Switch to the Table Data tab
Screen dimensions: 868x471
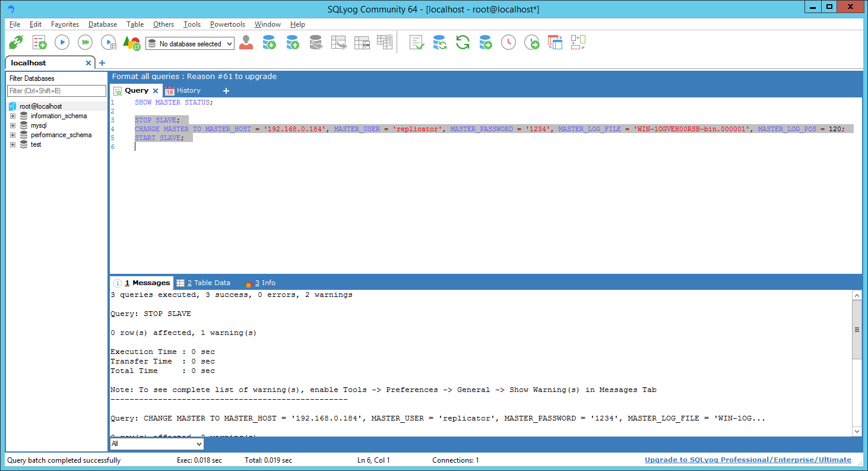[x=204, y=283]
